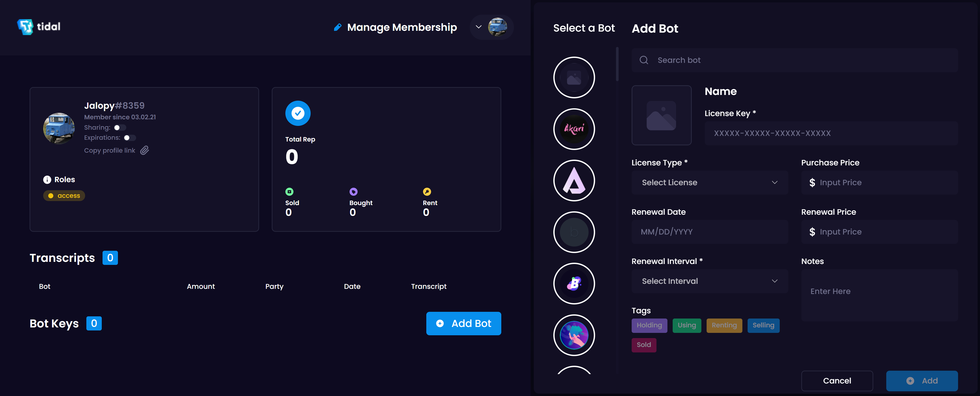Click the paperclip copy profile link icon
The image size is (980, 396).
coord(145,151)
